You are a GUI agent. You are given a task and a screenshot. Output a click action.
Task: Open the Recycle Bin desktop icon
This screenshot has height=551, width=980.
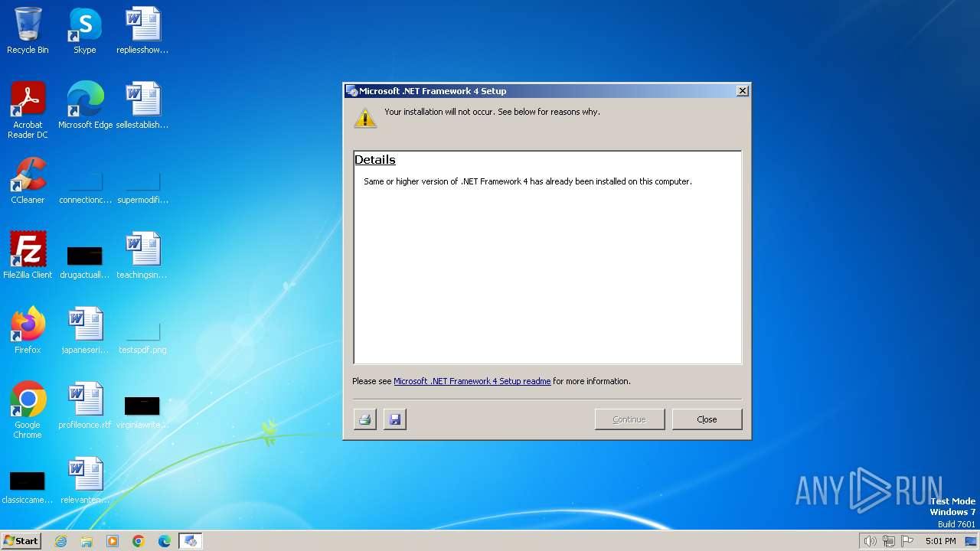pyautogui.click(x=28, y=31)
